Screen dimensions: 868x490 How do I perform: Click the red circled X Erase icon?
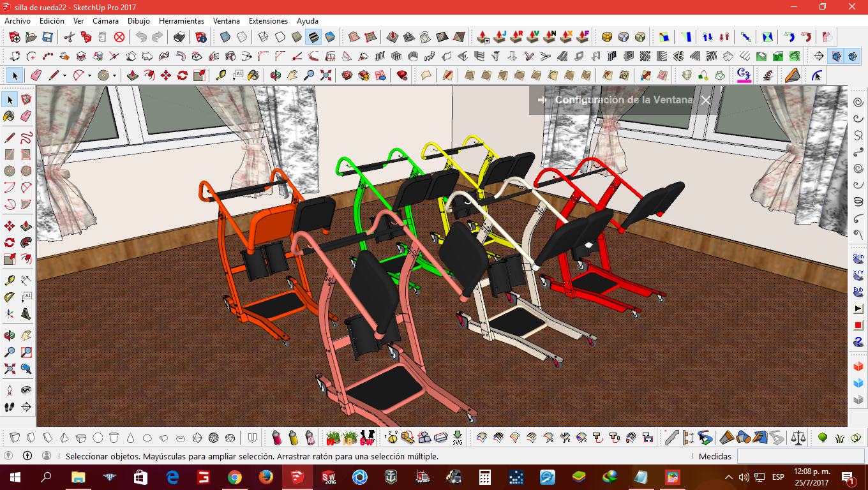[119, 37]
